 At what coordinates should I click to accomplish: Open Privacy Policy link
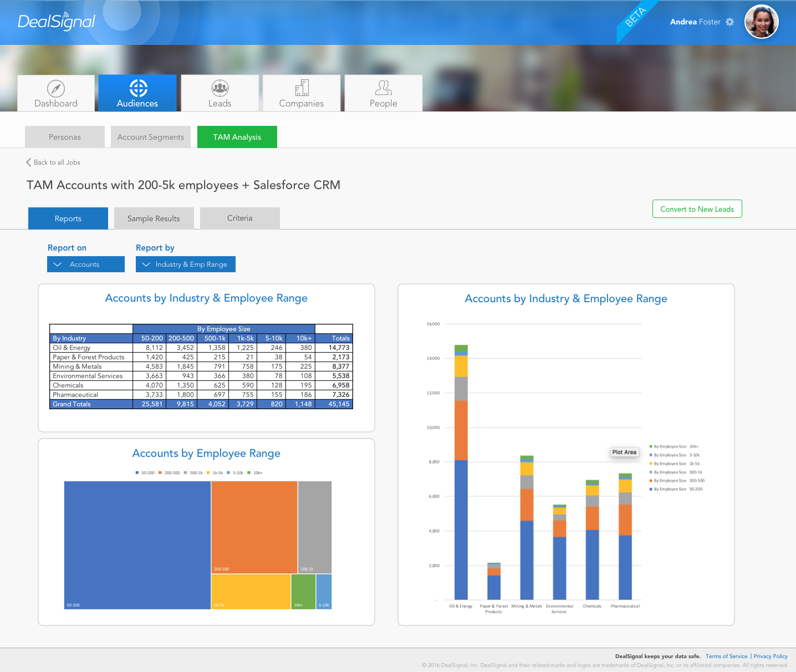(x=771, y=656)
